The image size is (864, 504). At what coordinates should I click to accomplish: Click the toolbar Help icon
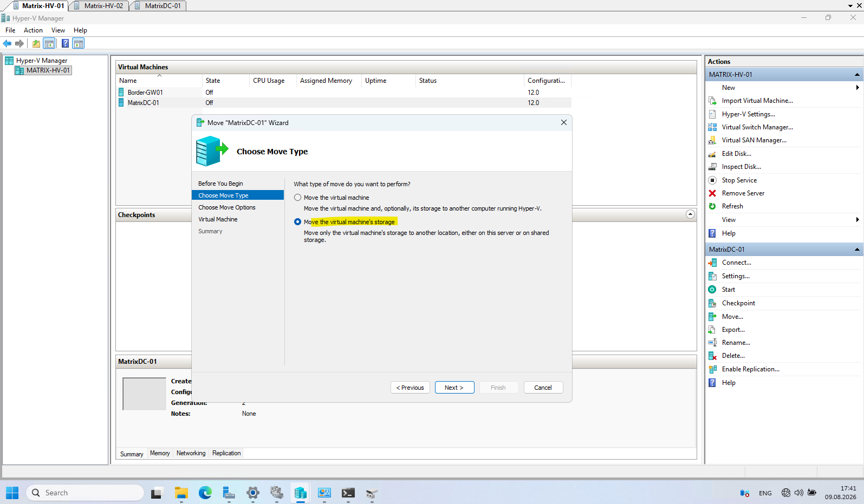(x=65, y=43)
